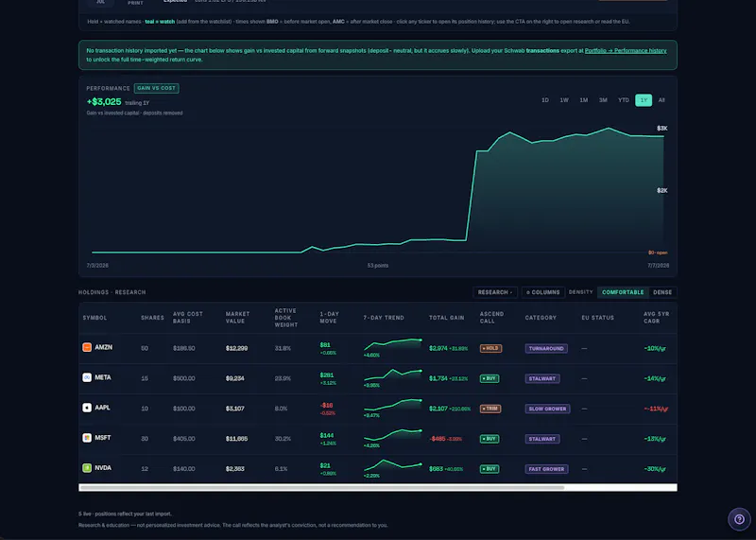Click META Buy ascend call badge
The width and height of the screenshot is (756, 540).
pyautogui.click(x=489, y=378)
